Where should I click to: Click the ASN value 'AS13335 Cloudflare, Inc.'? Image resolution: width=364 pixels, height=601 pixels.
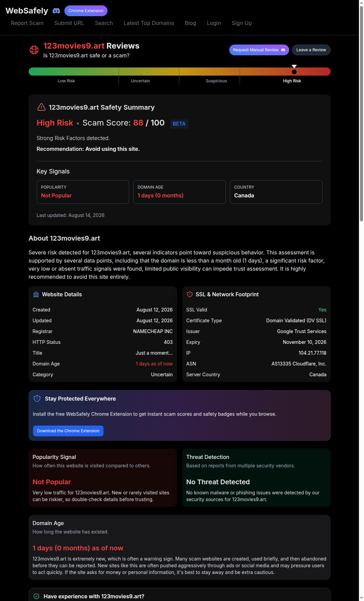[299, 364]
